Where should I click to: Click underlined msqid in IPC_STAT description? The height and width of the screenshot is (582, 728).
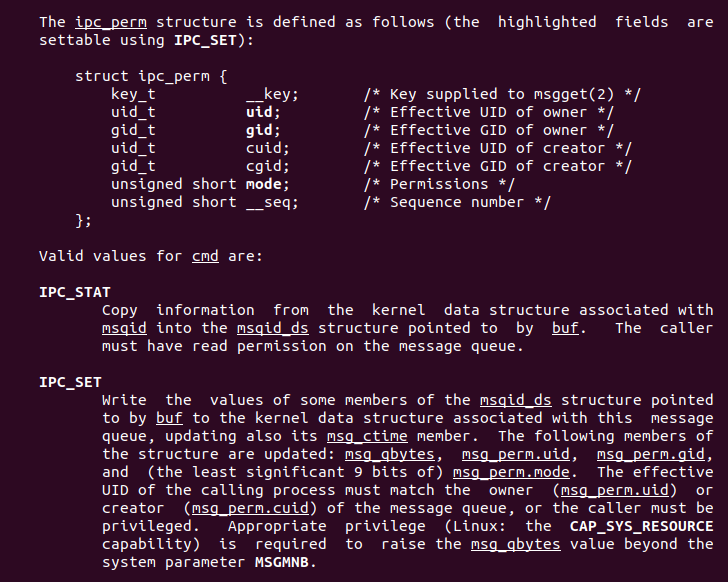point(124,328)
